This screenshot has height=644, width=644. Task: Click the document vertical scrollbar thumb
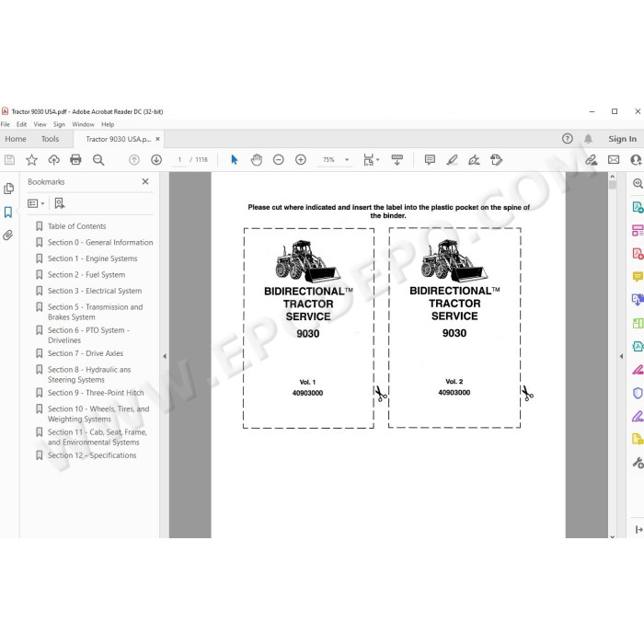[613, 185]
